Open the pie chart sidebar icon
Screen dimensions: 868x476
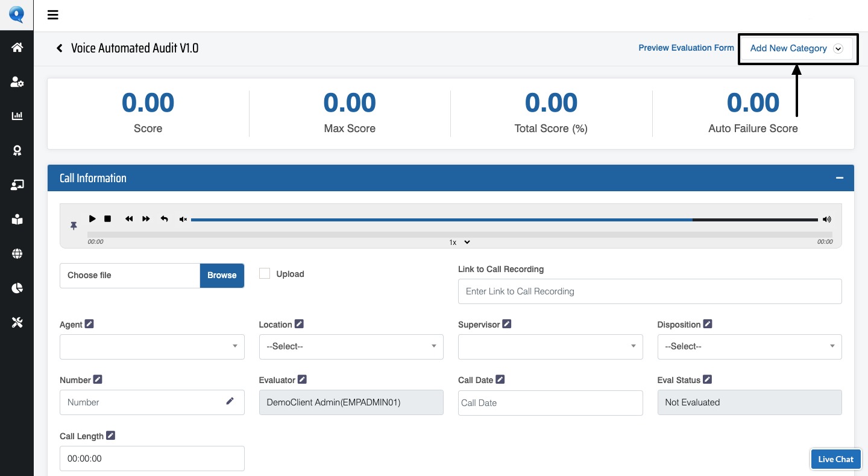17,288
